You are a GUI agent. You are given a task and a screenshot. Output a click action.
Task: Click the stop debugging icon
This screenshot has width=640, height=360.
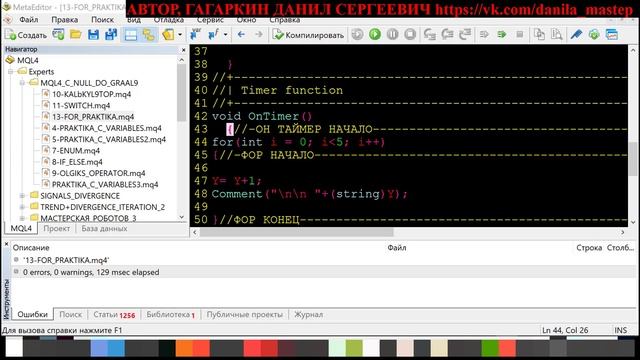point(410,35)
